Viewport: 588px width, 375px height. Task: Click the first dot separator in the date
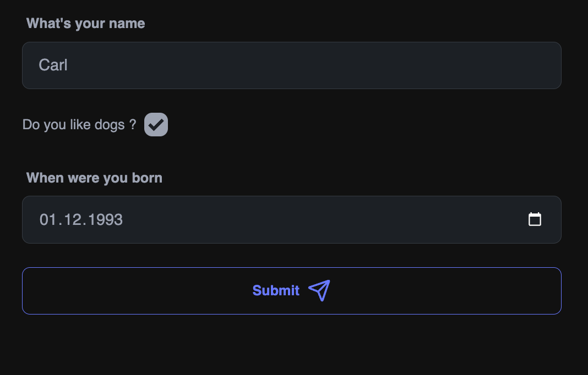click(x=61, y=225)
